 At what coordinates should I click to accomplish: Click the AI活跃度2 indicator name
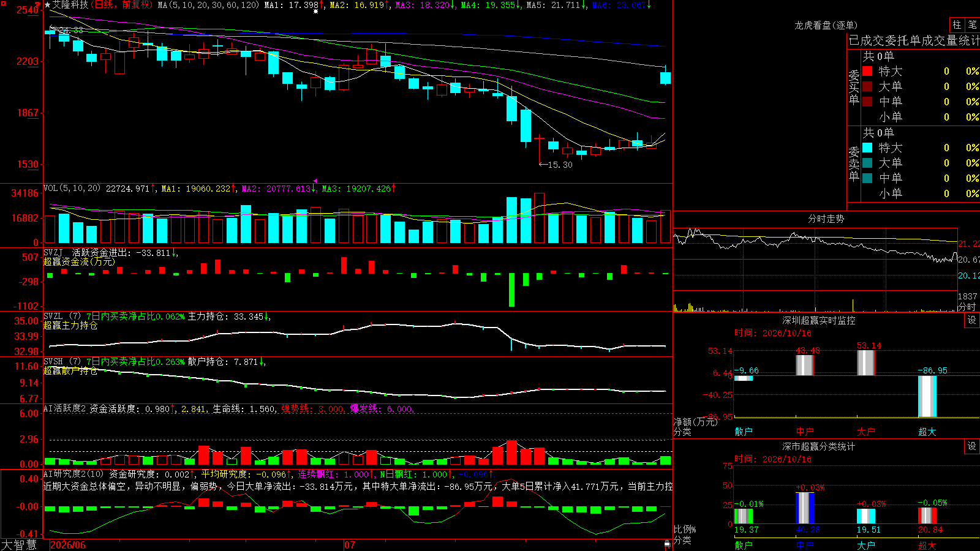pos(65,408)
